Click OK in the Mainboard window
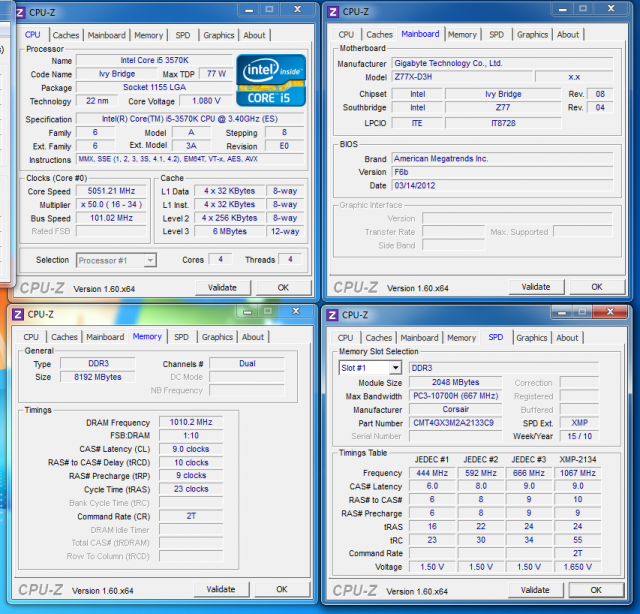 coord(597,287)
